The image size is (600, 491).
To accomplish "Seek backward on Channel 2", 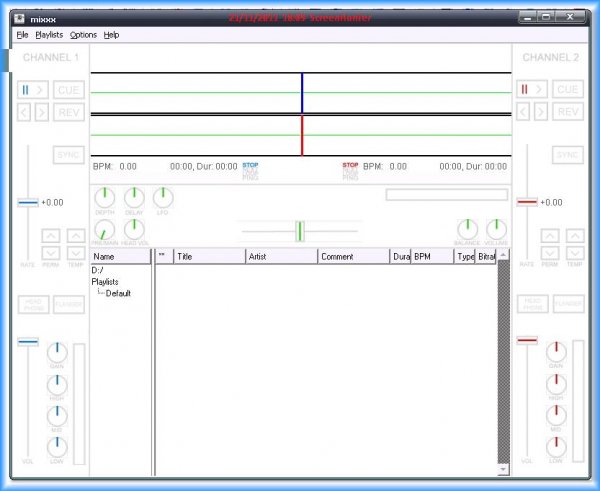I will coord(523,112).
